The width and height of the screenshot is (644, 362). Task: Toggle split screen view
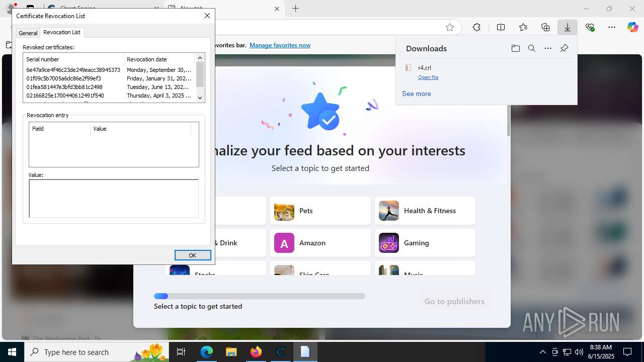coord(501,27)
